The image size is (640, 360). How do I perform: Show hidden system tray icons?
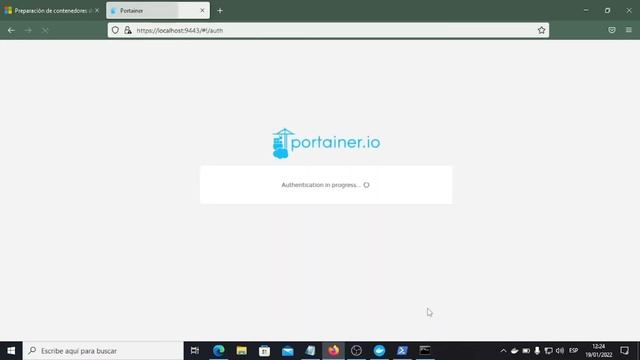coord(503,351)
